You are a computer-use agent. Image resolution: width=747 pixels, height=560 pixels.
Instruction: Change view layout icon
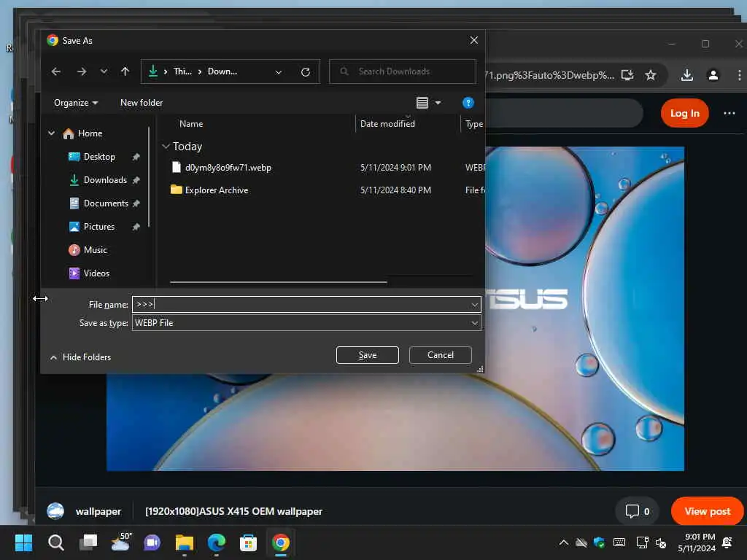(422, 103)
